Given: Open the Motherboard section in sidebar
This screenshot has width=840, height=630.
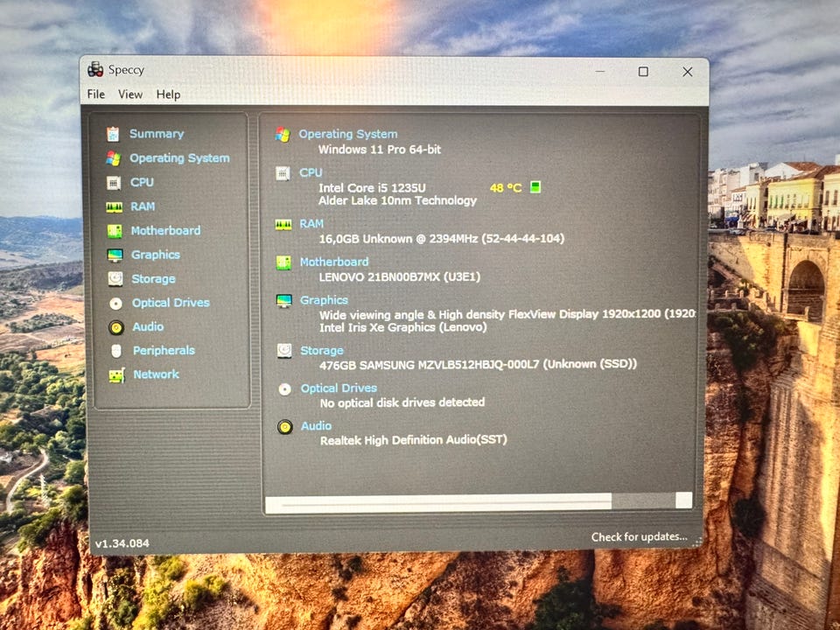Looking at the screenshot, I should 165,230.
